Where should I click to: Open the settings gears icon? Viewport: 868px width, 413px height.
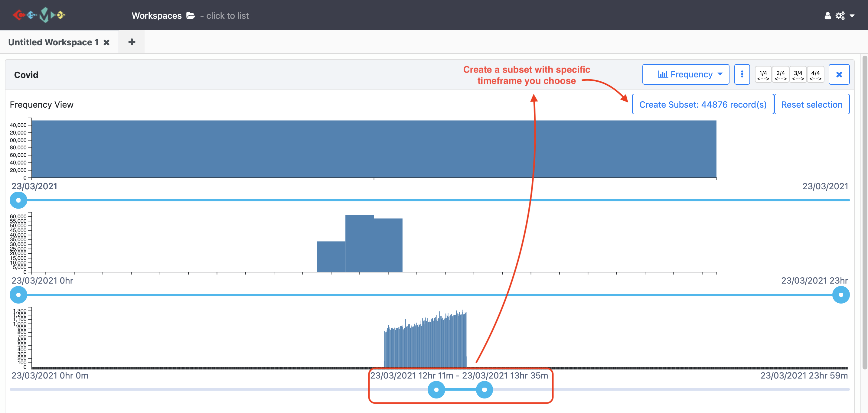pyautogui.click(x=840, y=15)
